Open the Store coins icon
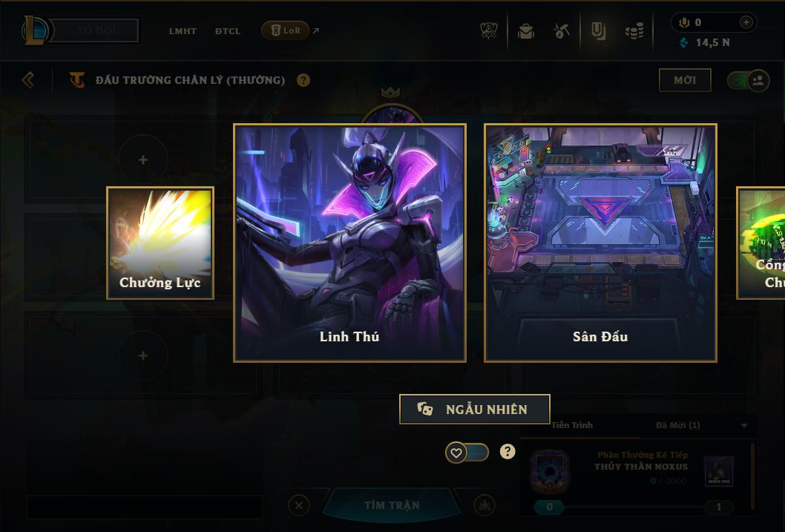Viewport: 785px width, 532px height. (634, 31)
